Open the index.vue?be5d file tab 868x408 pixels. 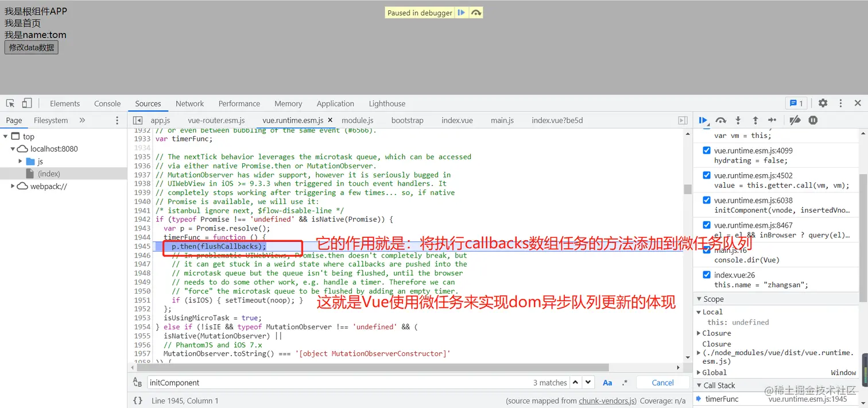557,120
